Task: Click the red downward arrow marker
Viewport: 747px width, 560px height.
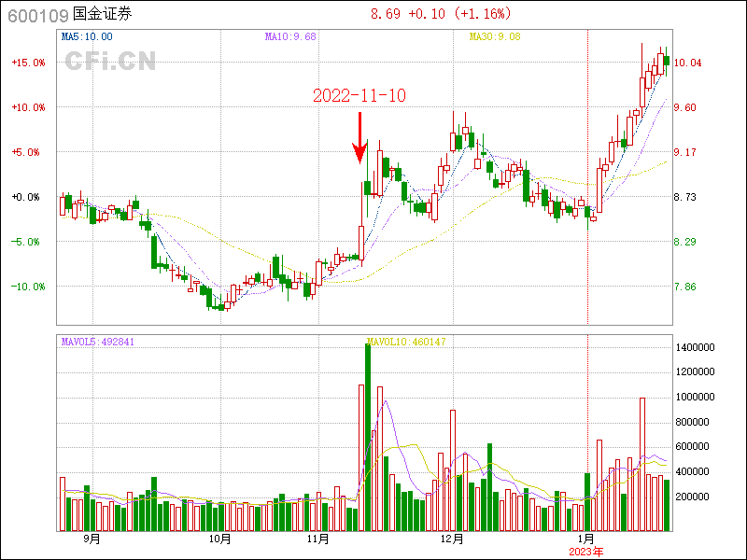Action: click(359, 138)
